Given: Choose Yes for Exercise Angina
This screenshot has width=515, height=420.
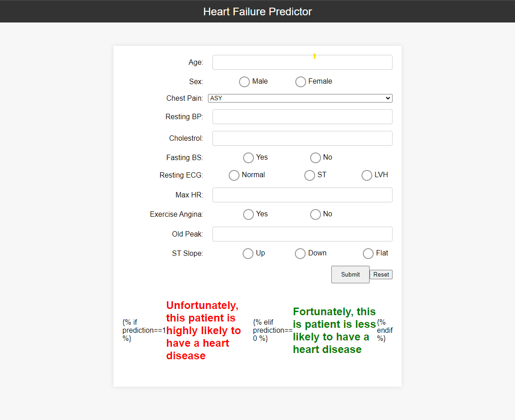Looking at the screenshot, I should click(x=248, y=214).
